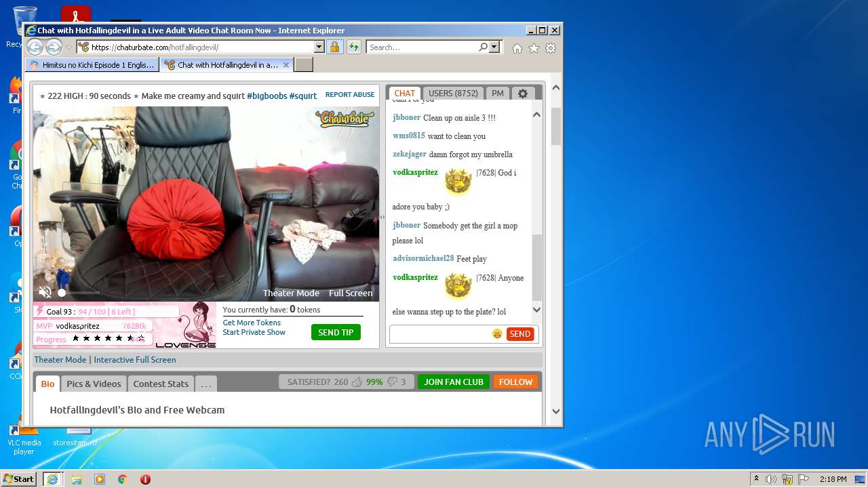Click the orange FOLLOW button
Image resolution: width=868 pixels, height=488 pixels.
(x=515, y=382)
